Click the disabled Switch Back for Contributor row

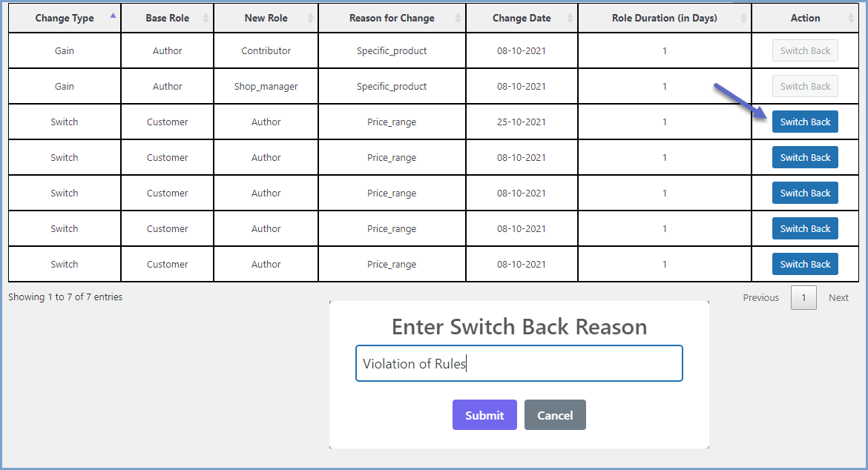click(x=805, y=50)
